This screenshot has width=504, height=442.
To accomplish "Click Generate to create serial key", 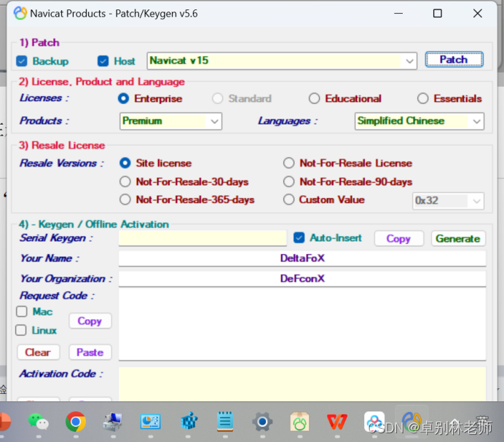I will (x=458, y=239).
